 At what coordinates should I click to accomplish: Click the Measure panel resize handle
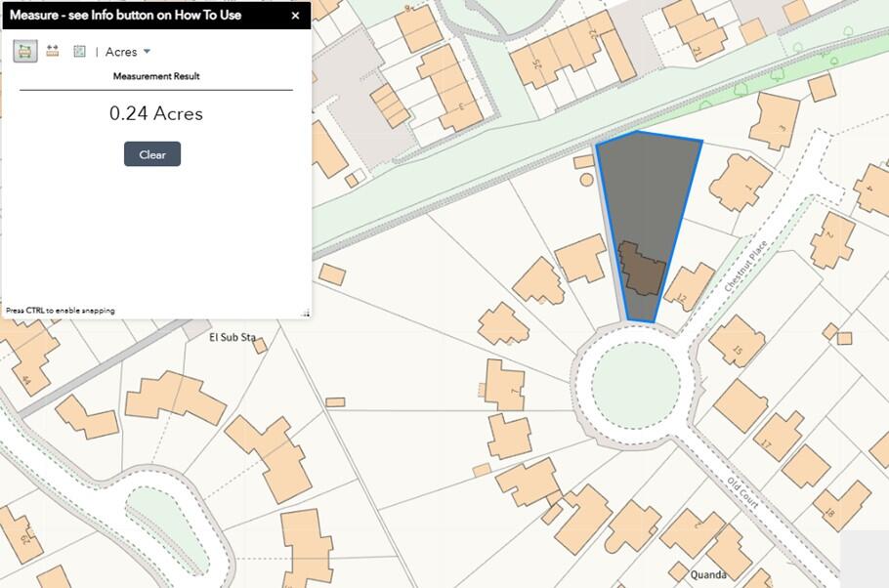coord(305,313)
